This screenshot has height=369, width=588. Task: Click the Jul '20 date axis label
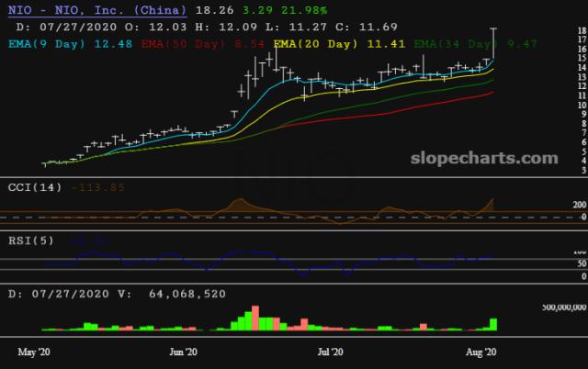click(x=330, y=352)
